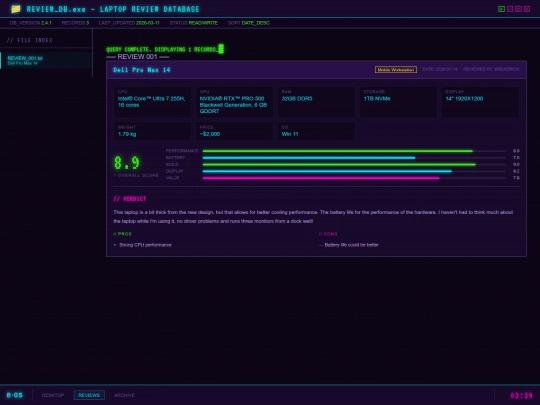The image size is (540, 405).
Task: Click the 8.9 overall score
Action: (126, 163)
